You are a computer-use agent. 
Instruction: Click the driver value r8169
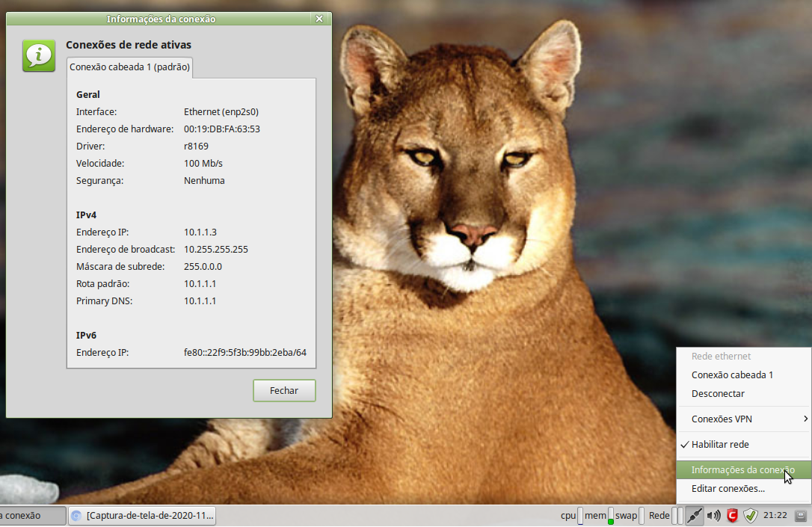coord(196,146)
